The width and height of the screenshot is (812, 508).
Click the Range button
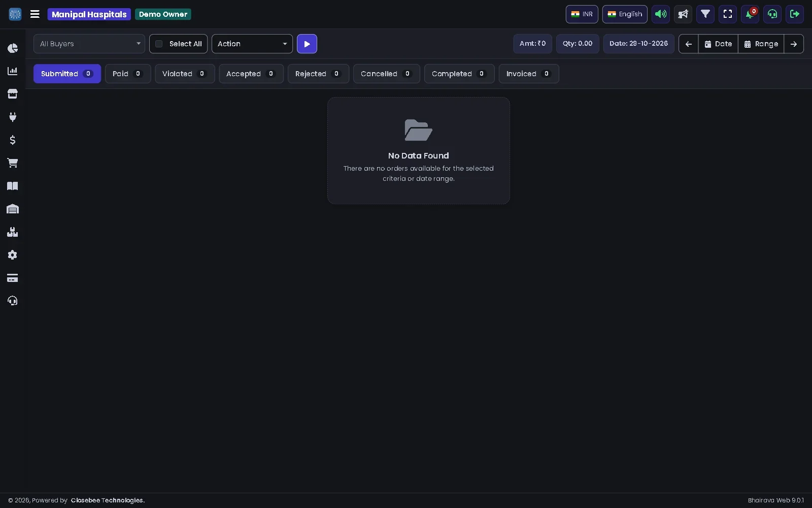[x=761, y=44]
